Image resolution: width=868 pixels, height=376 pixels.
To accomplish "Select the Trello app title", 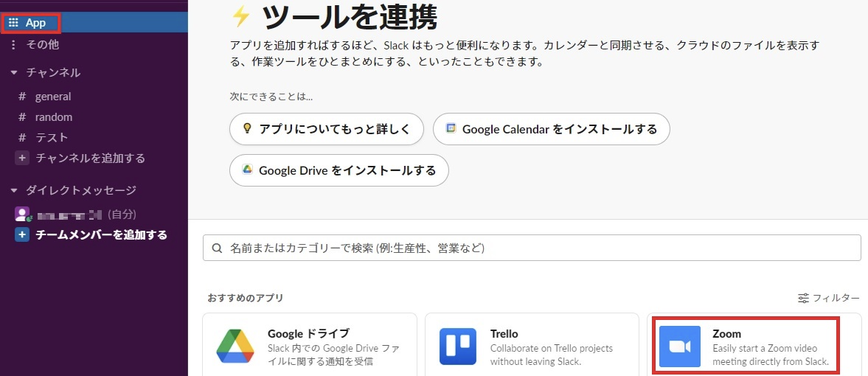I will point(504,333).
